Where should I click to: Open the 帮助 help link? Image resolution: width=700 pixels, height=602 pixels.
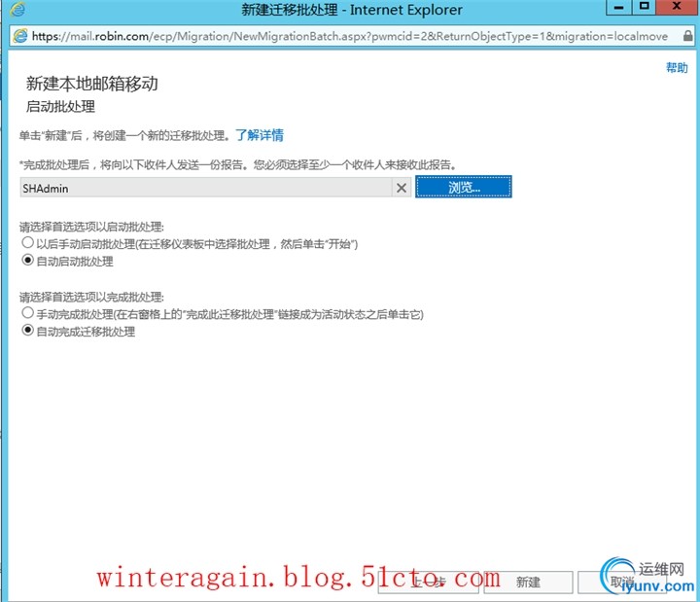pos(677,67)
